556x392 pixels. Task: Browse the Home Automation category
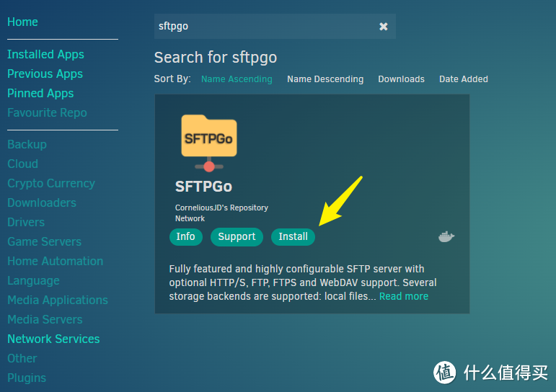click(x=56, y=262)
